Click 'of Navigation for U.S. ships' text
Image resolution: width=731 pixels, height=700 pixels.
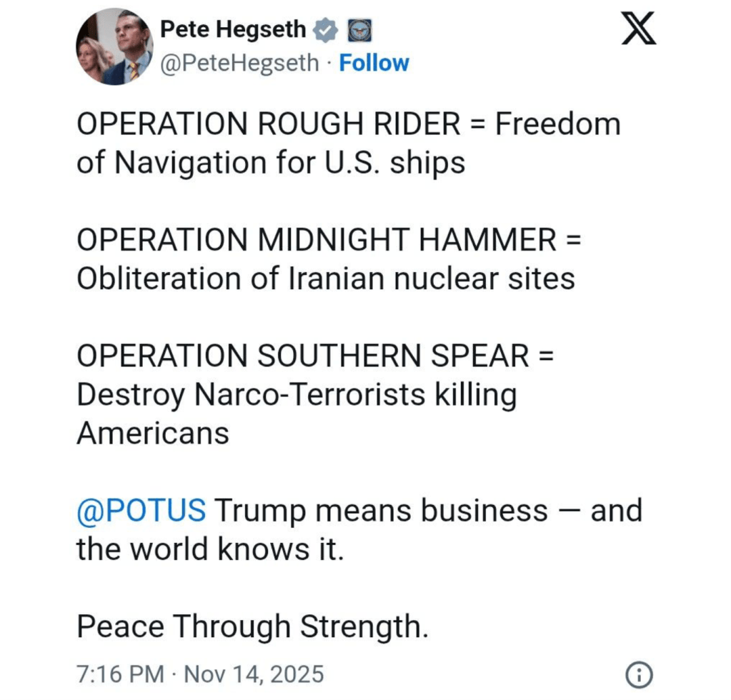[x=271, y=163]
